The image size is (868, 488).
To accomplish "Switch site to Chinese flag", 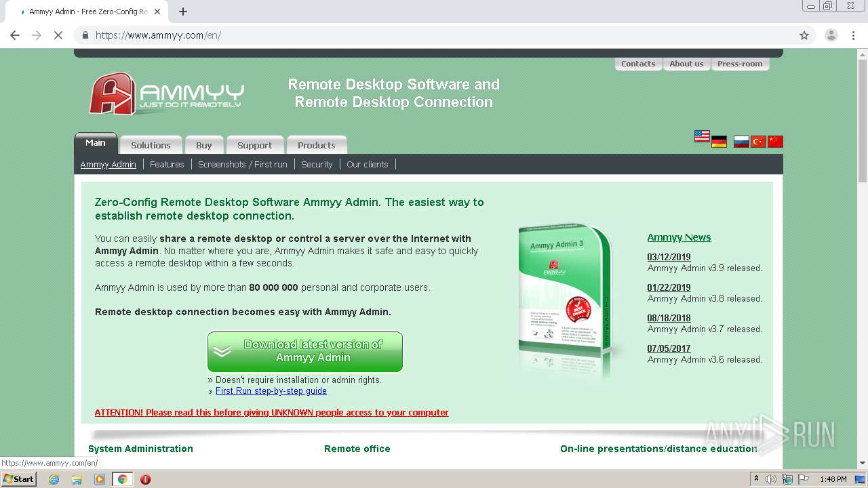I will 775,142.
